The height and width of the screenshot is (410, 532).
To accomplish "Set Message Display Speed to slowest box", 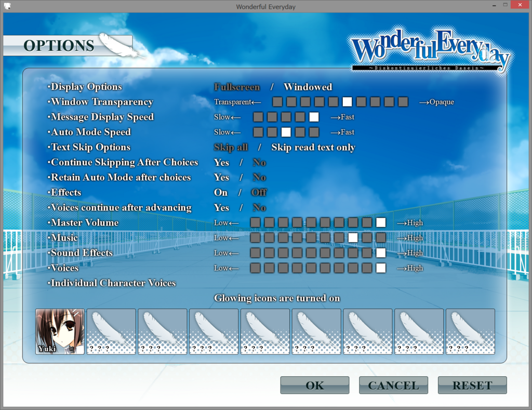I will 258,117.
